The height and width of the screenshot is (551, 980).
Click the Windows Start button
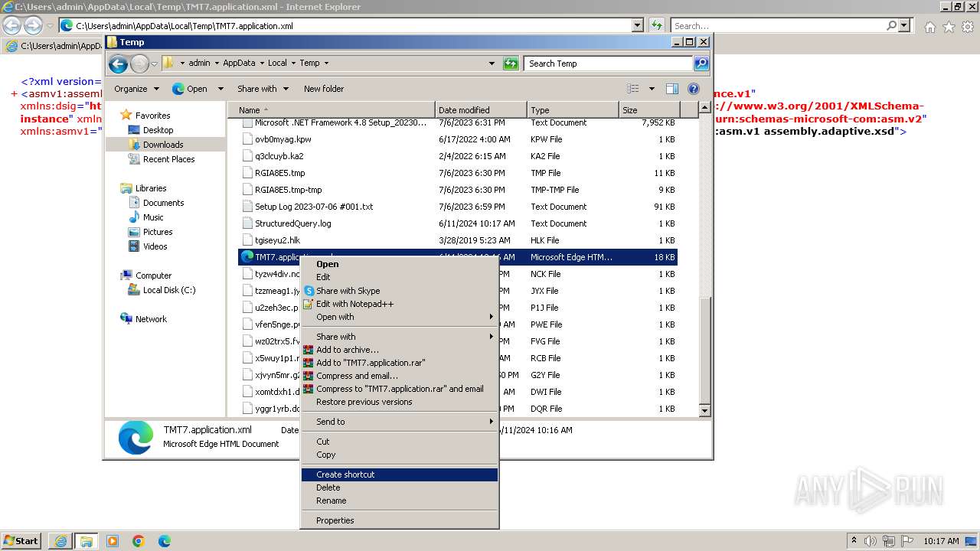pos(21,540)
